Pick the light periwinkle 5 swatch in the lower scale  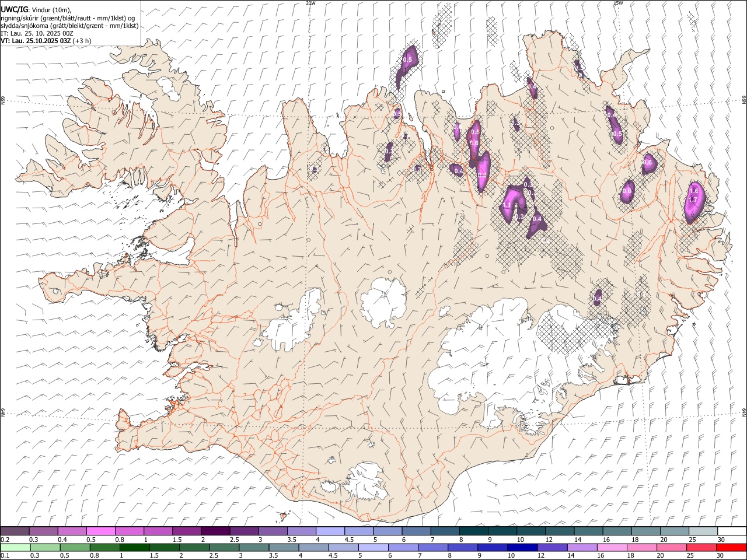pos(373,548)
